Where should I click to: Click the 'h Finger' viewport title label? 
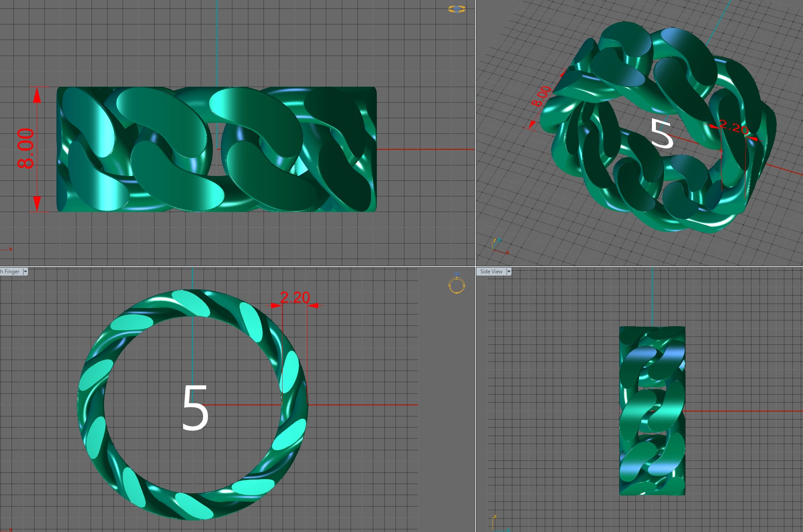tap(11, 272)
